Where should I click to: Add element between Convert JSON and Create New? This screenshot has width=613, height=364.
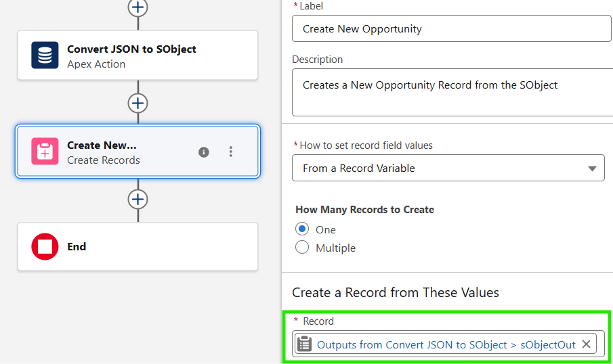point(138,104)
